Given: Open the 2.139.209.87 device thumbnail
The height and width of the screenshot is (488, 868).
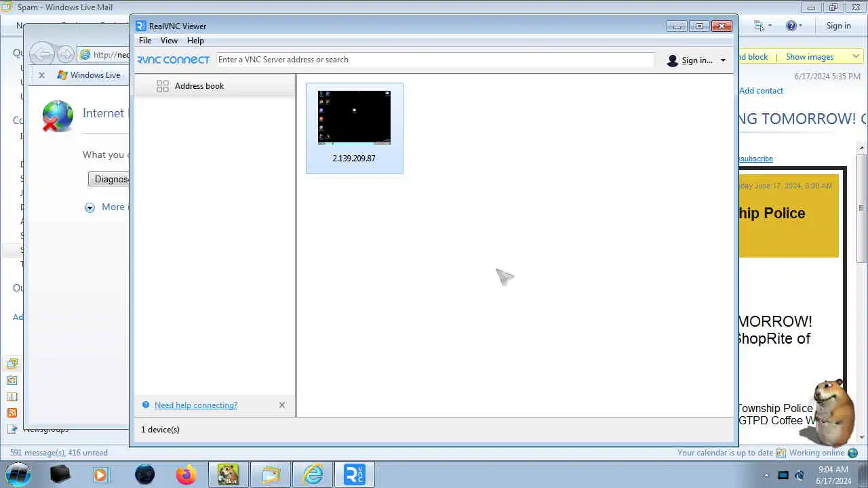Looking at the screenshot, I should pos(354,128).
